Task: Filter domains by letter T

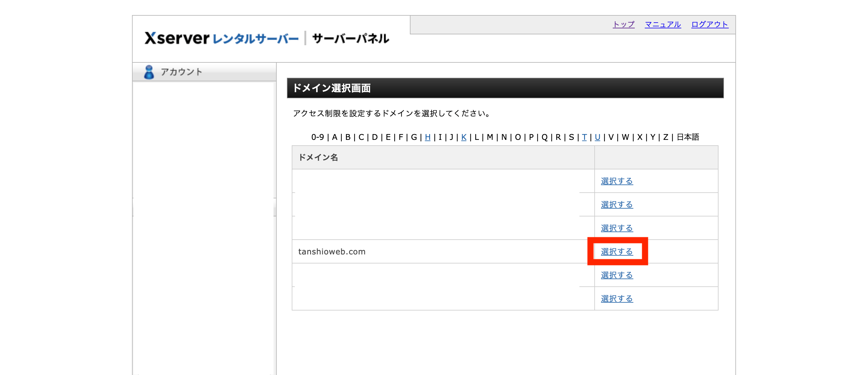Action: 584,137
